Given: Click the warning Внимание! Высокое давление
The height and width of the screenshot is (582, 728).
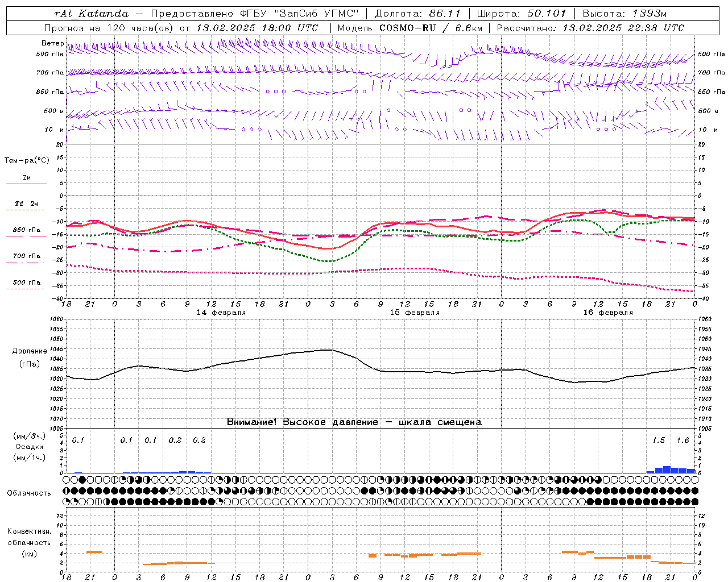Looking at the screenshot, I should [x=302, y=422].
